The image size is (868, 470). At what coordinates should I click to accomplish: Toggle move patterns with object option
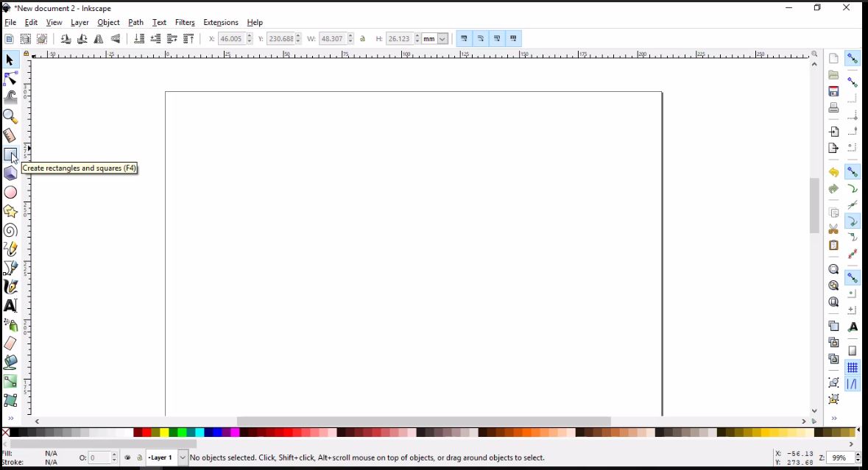513,39
